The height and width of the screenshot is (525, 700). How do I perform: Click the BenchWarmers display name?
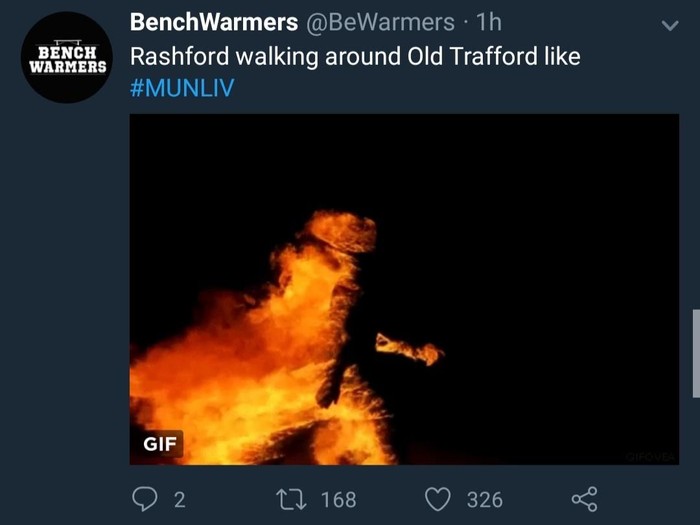[x=214, y=22]
